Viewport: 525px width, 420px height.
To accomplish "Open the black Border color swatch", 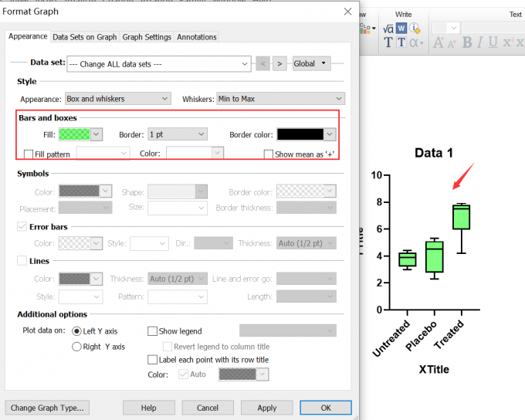I will pyautogui.click(x=306, y=134).
